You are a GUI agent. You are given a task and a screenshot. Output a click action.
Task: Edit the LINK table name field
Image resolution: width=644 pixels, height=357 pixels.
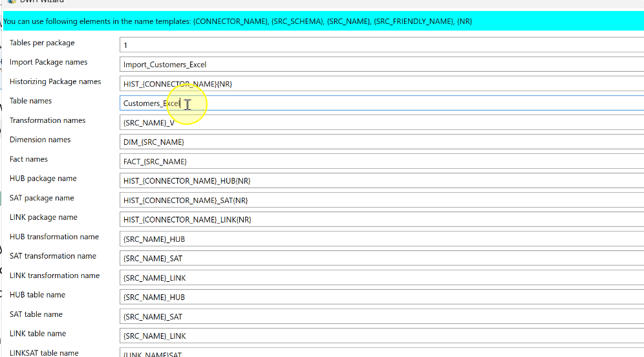coord(381,336)
